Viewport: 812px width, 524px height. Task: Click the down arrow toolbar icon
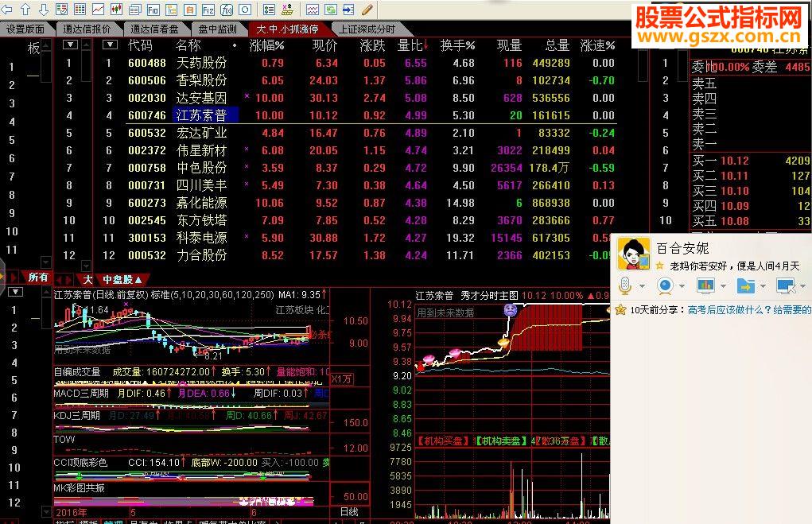pos(44,9)
